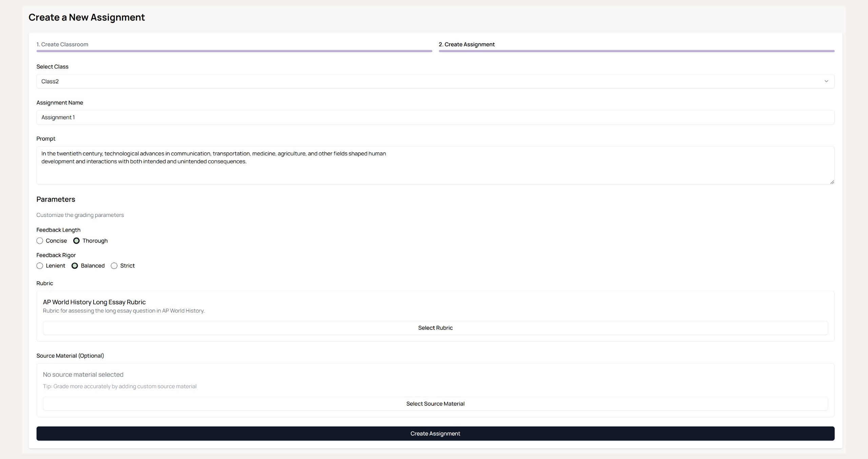
Task: Click the Thorough label text
Action: point(95,241)
